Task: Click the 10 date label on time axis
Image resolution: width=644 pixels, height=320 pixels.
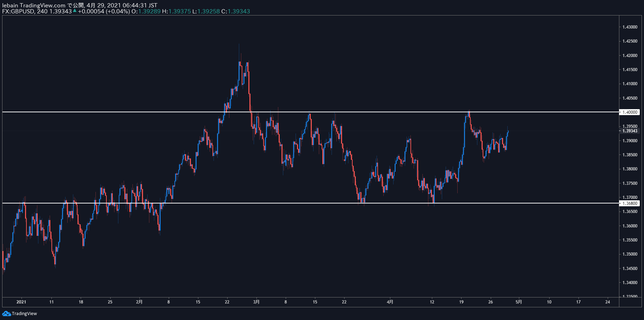Action: pos(549,302)
